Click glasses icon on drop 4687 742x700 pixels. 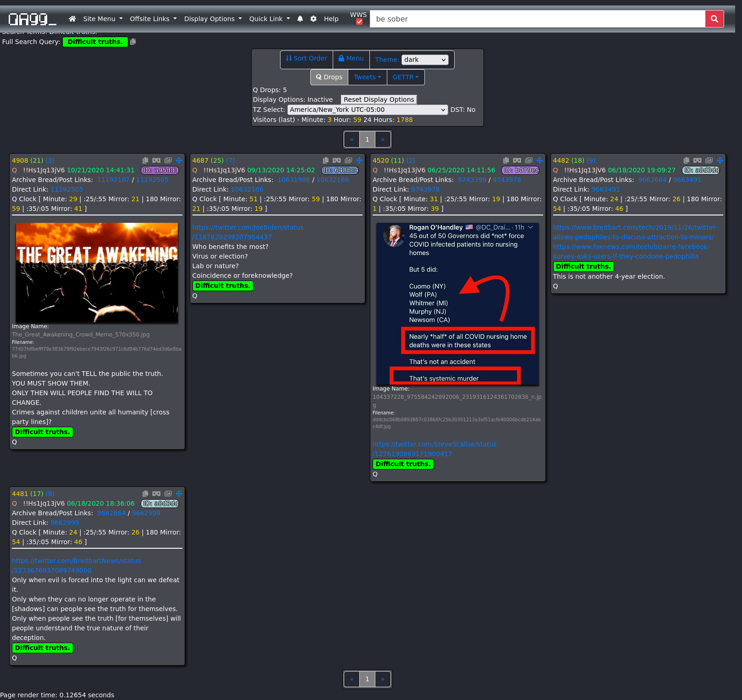pyautogui.click(x=337, y=160)
